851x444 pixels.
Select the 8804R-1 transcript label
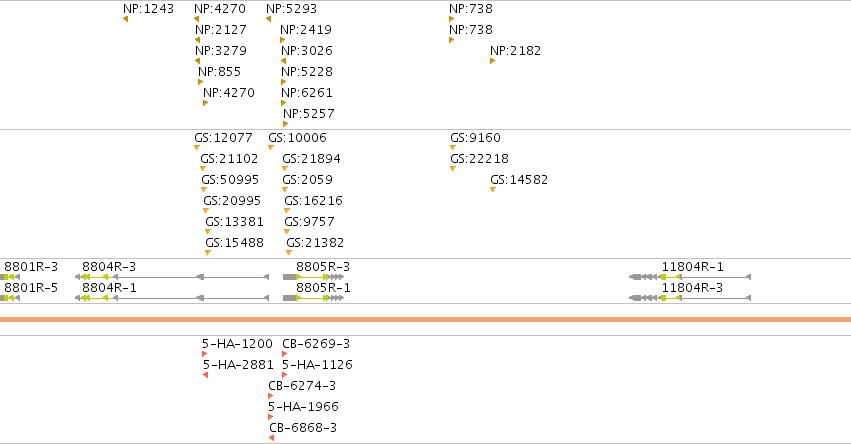109,288
